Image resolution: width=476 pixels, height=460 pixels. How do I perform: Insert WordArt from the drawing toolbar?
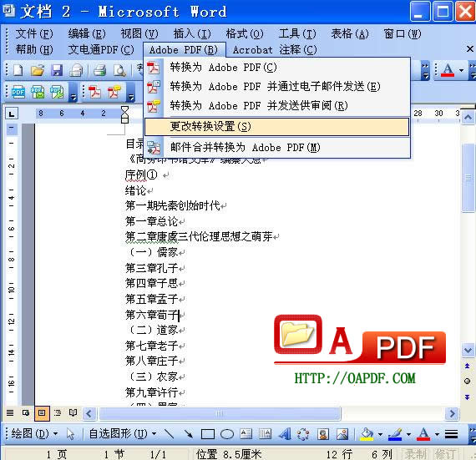285,434
